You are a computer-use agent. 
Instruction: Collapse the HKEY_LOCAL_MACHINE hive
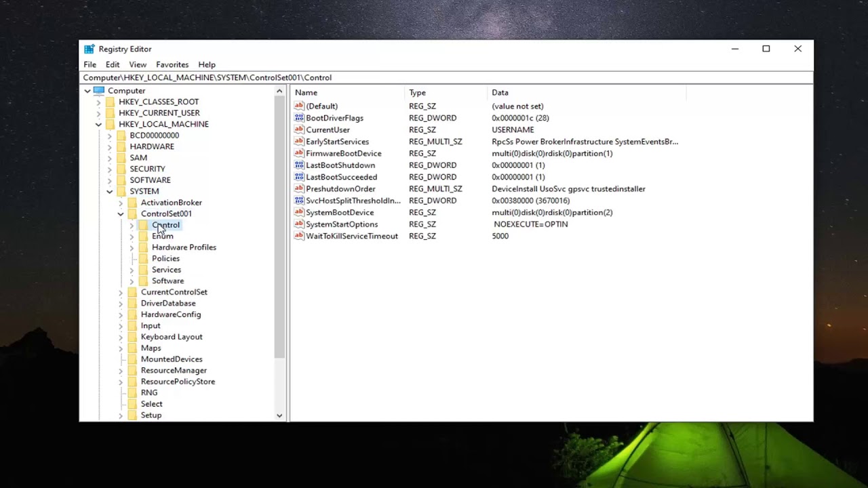tap(98, 124)
